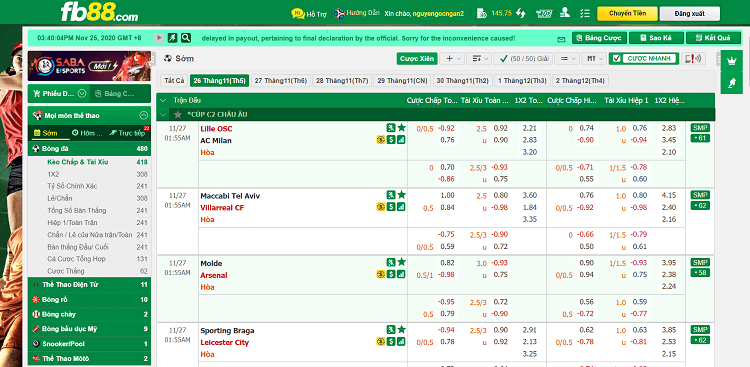Favorite the Lille OSC match star
The width and height of the screenshot is (750, 367).
(x=401, y=128)
